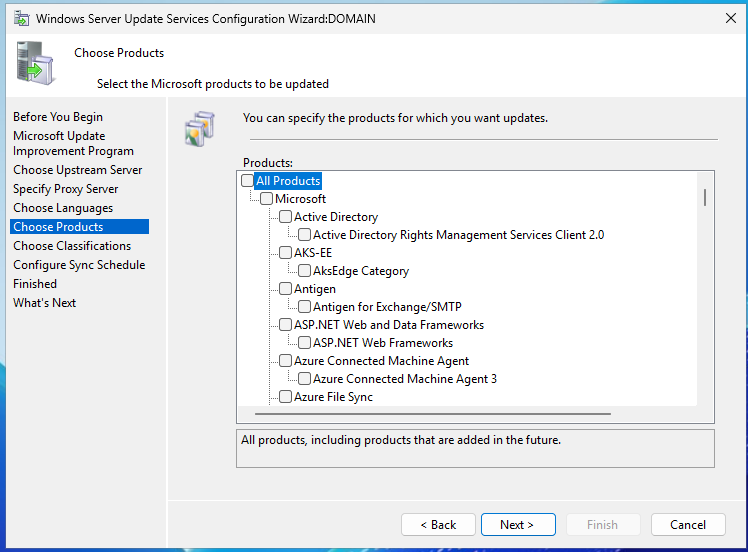Screen dimensions: 748x552
Task: Select the AksEdge Category checkbox
Action: (x=305, y=271)
